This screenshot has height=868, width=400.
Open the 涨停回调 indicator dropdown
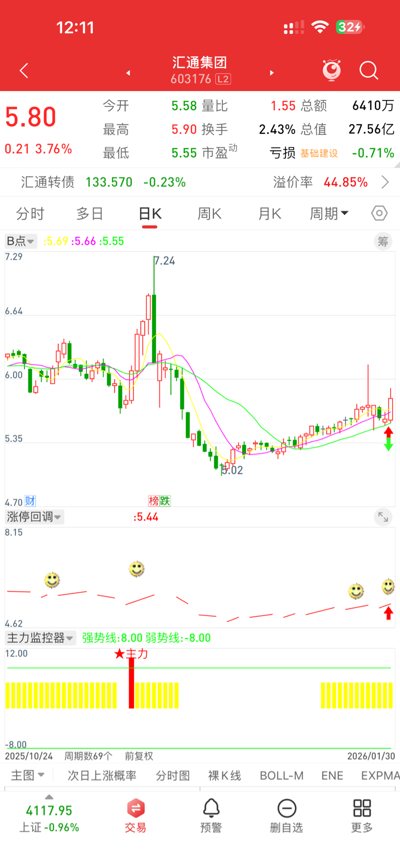click(x=34, y=517)
